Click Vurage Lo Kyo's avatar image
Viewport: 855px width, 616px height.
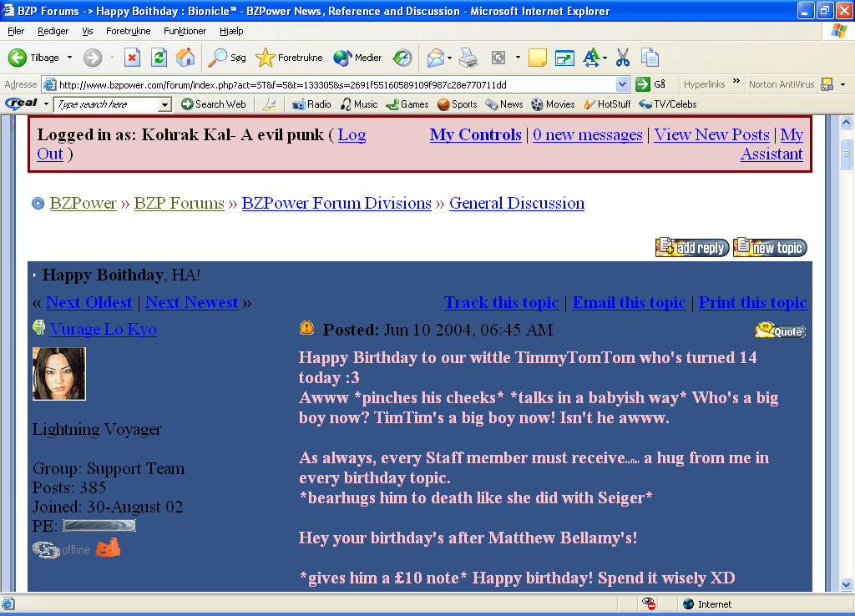(x=59, y=374)
